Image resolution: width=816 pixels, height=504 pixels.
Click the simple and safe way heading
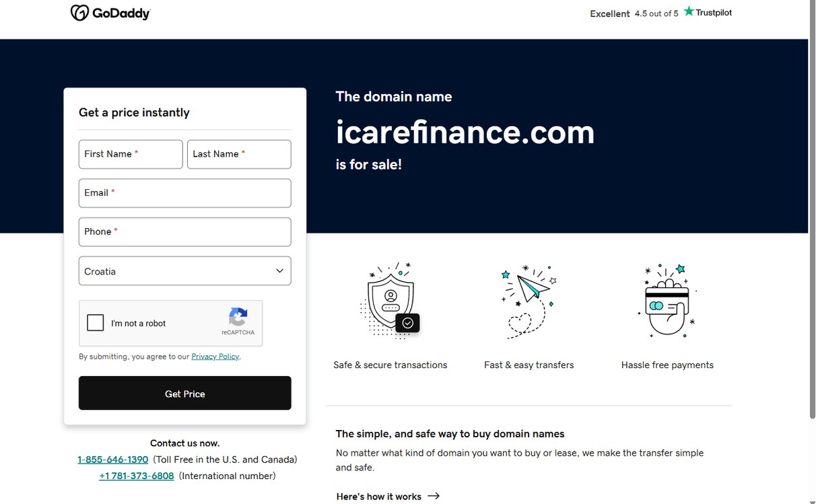450,434
